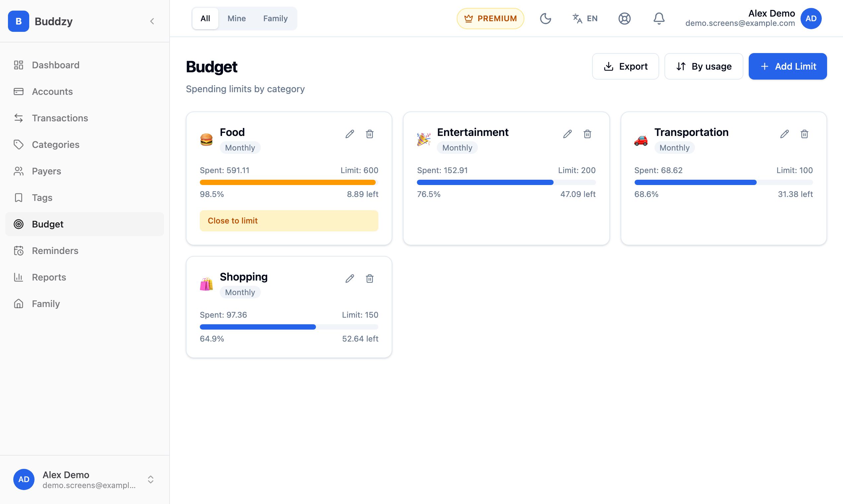Screen dimensions: 843x504
Task: Open Dashboard in the sidebar
Action: coord(85,65)
